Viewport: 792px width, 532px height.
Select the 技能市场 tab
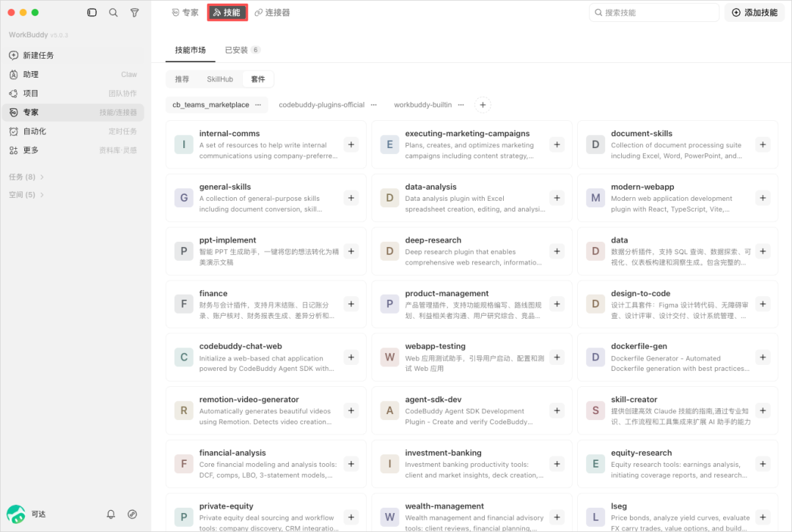[x=191, y=50]
